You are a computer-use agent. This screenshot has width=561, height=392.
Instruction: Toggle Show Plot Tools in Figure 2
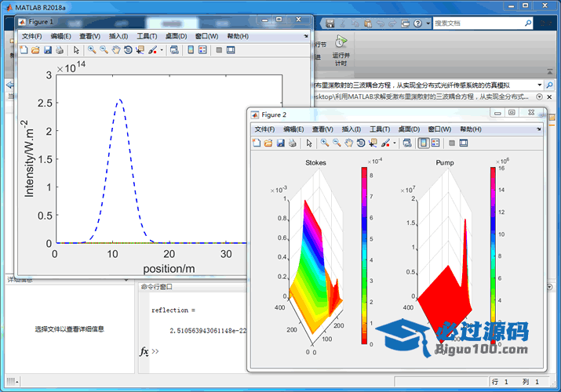(464, 143)
